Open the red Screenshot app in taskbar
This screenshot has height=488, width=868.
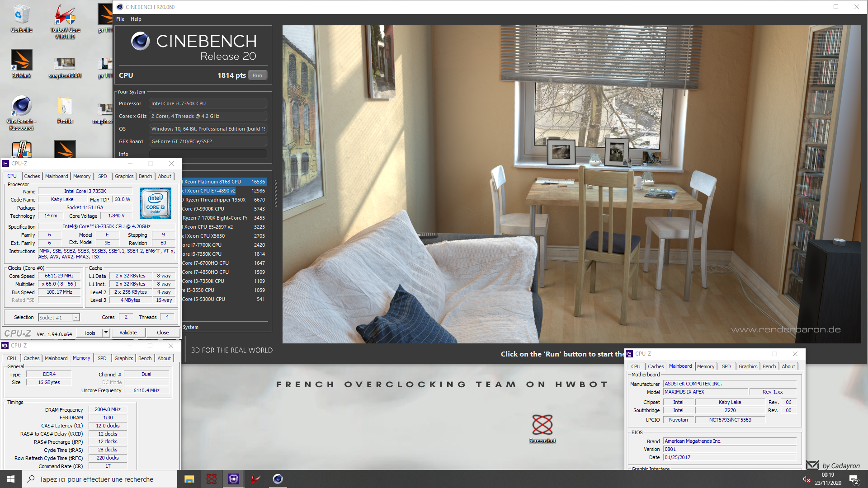[211, 479]
